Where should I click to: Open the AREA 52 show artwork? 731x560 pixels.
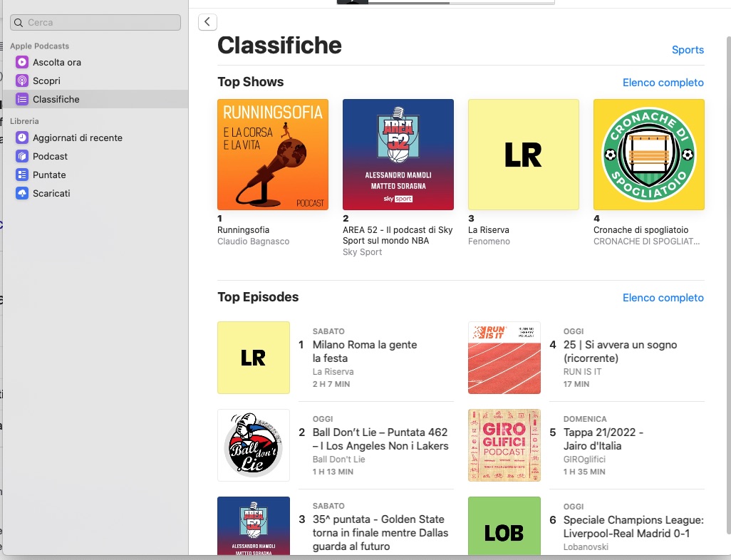pyautogui.click(x=398, y=155)
